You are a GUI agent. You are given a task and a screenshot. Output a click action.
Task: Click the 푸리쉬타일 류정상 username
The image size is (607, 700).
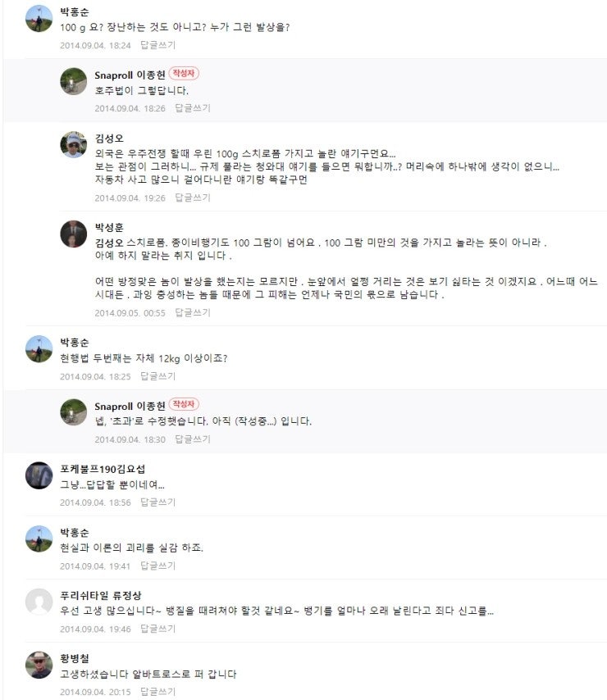(x=101, y=595)
